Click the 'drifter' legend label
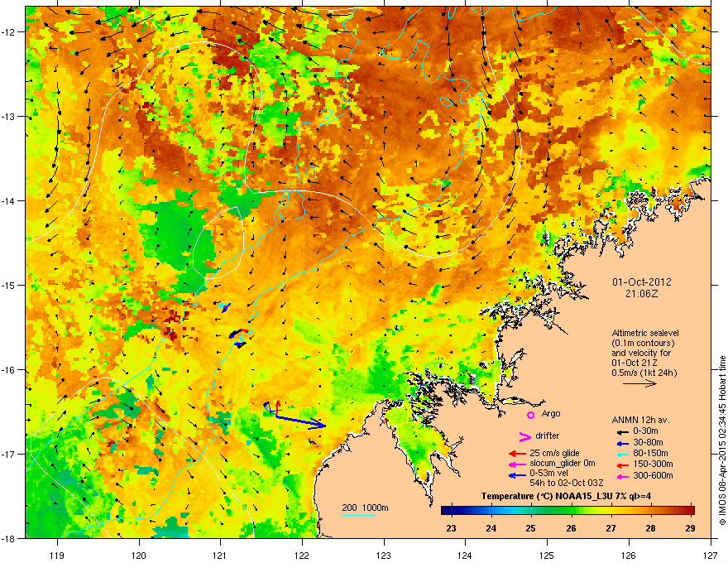 pos(548,435)
